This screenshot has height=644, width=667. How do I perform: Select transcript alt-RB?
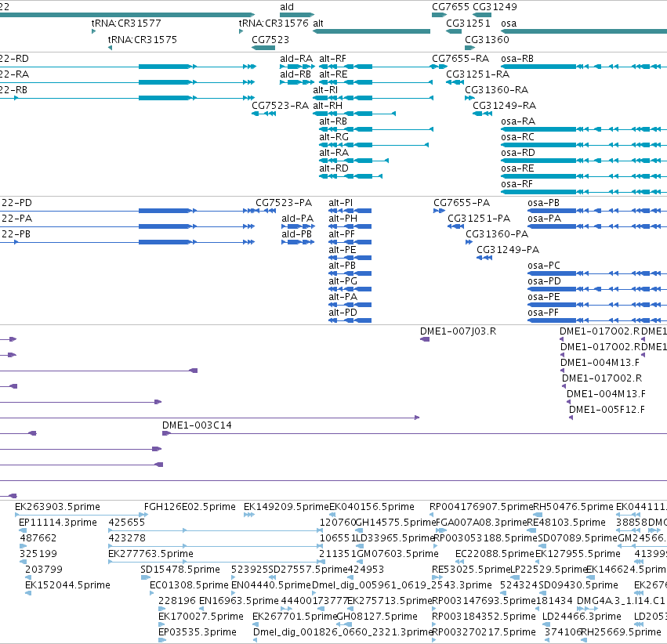pyautogui.click(x=333, y=121)
